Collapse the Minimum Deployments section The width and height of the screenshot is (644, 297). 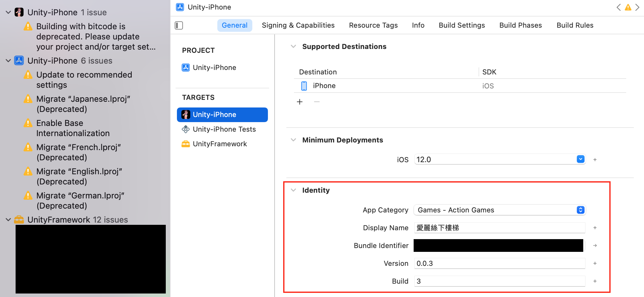(293, 140)
